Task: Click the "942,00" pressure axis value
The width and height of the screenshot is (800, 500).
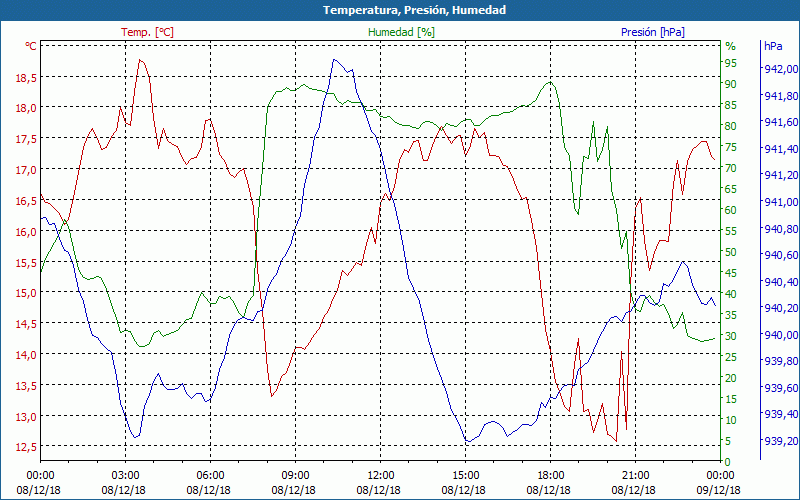Action: pos(781,69)
